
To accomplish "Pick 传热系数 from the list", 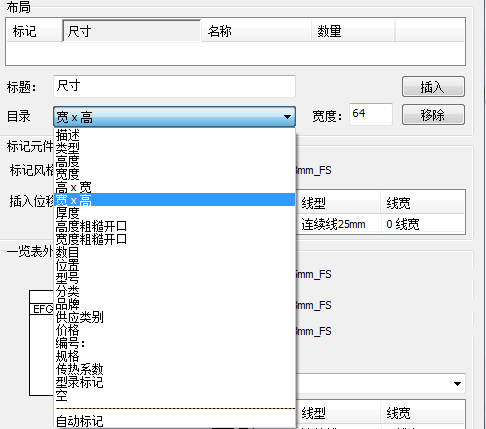I will 174,369.
